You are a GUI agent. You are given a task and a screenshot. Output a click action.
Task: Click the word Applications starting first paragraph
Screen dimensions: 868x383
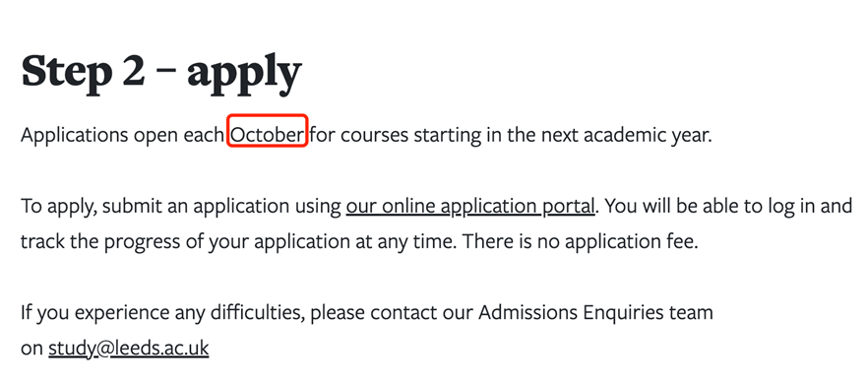(x=74, y=136)
